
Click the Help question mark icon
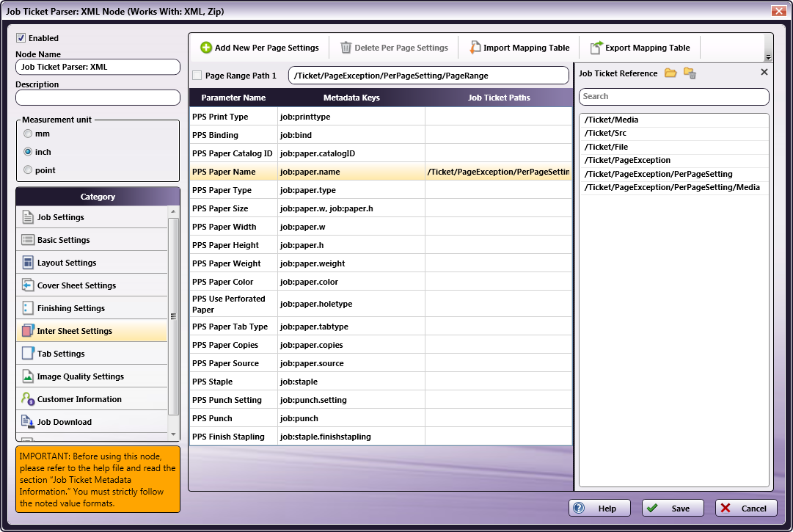(x=579, y=509)
